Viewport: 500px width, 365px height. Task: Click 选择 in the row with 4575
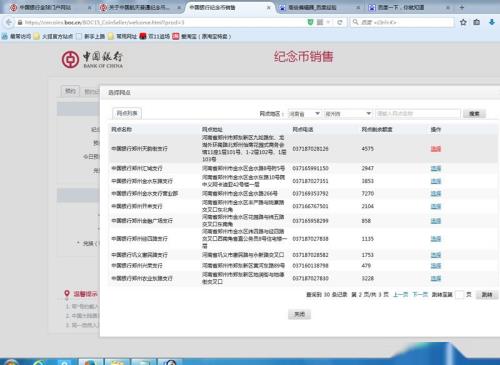point(436,149)
